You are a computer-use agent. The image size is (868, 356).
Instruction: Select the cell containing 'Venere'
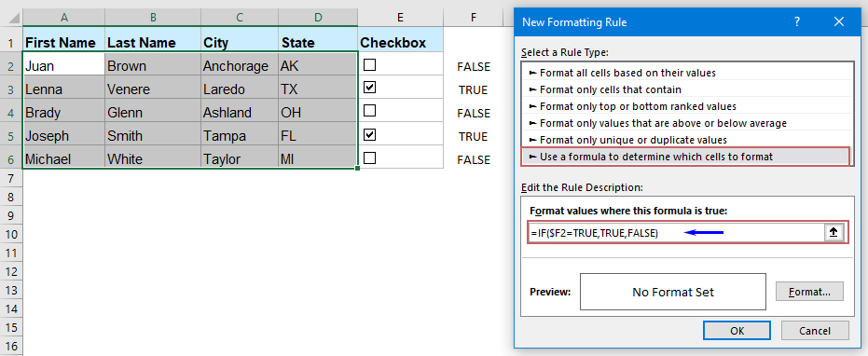tap(153, 89)
